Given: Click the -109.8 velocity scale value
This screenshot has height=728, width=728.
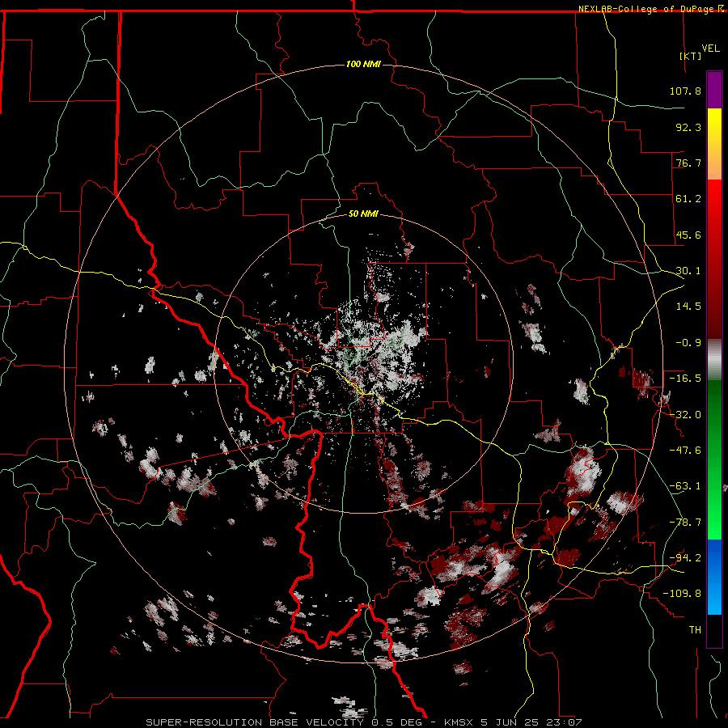Looking at the screenshot, I should click(682, 594).
